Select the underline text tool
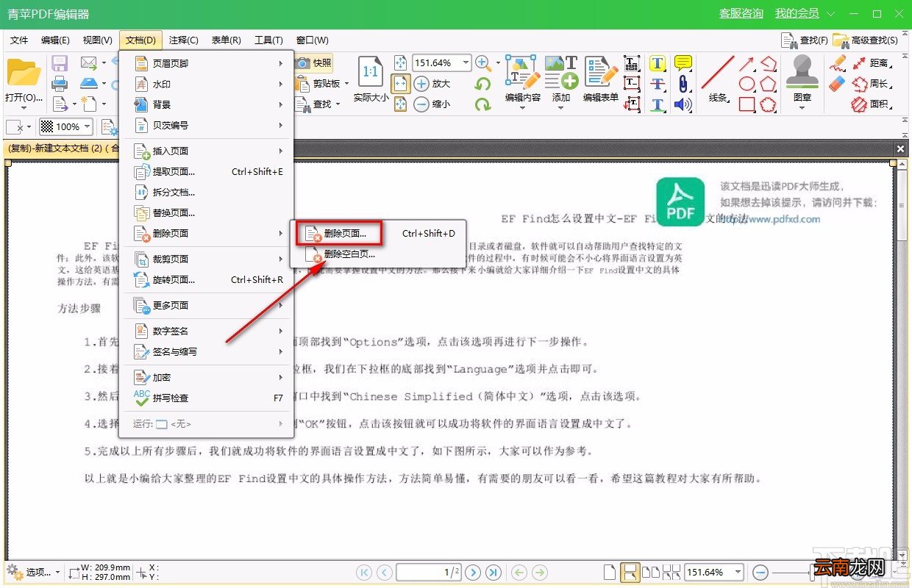 click(x=658, y=104)
